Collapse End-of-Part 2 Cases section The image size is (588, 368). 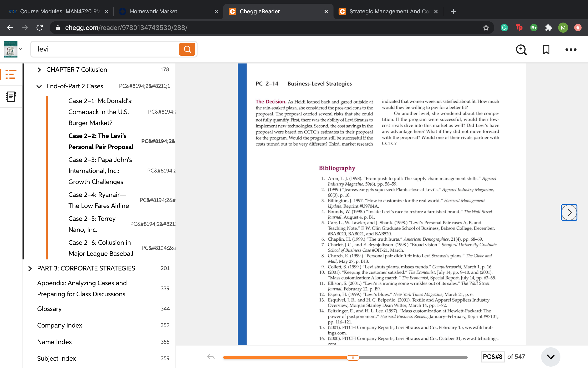pos(39,86)
